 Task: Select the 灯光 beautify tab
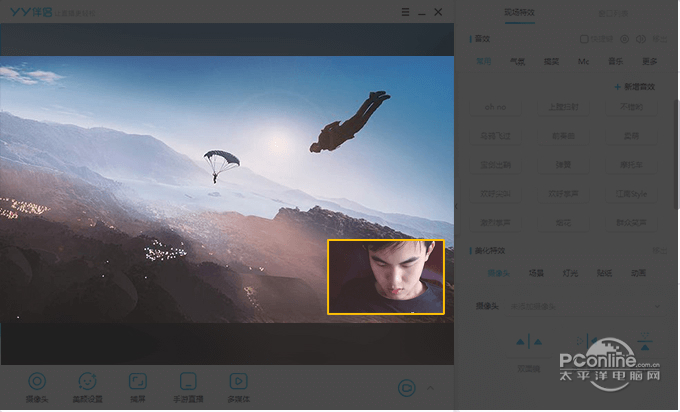(x=570, y=273)
